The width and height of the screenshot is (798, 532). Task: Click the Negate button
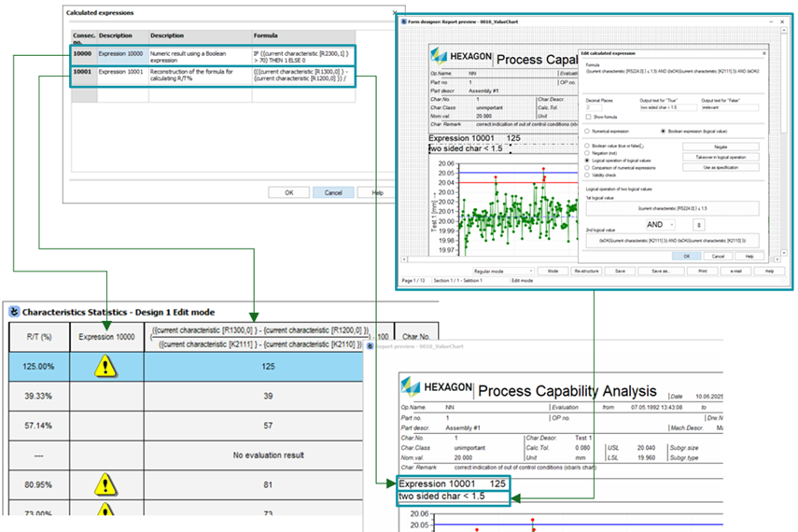[721, 147]
